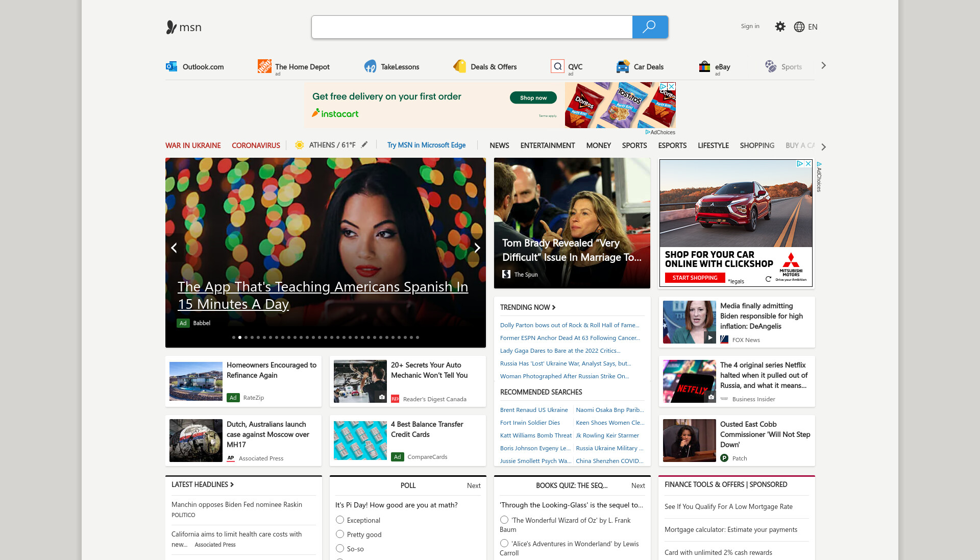Click START SHOPPING on the Mitsubishi ad
This screenshot has height=560, width=980.
coord(695,278)
